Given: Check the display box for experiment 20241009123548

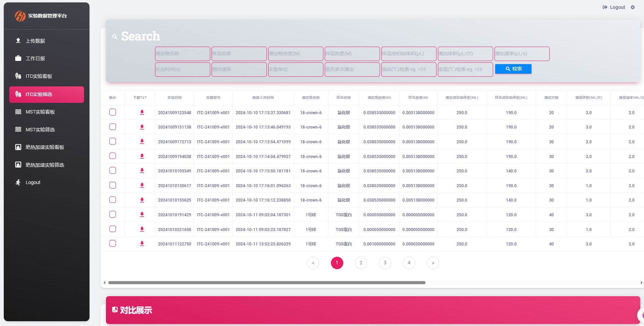Looking at the screenshot, I should tap(112, 112).
